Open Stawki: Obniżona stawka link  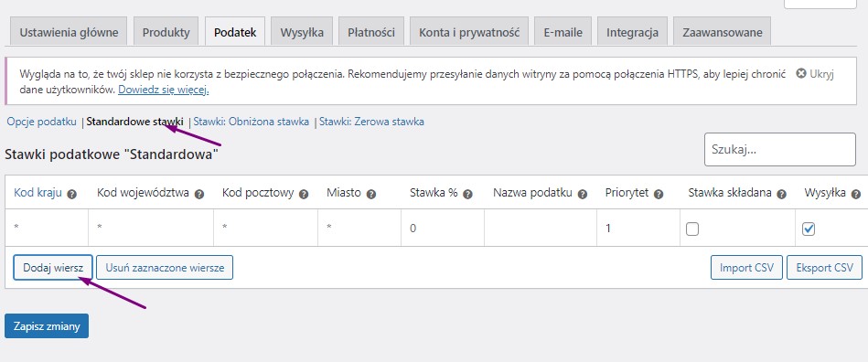(x=251, y=122)
